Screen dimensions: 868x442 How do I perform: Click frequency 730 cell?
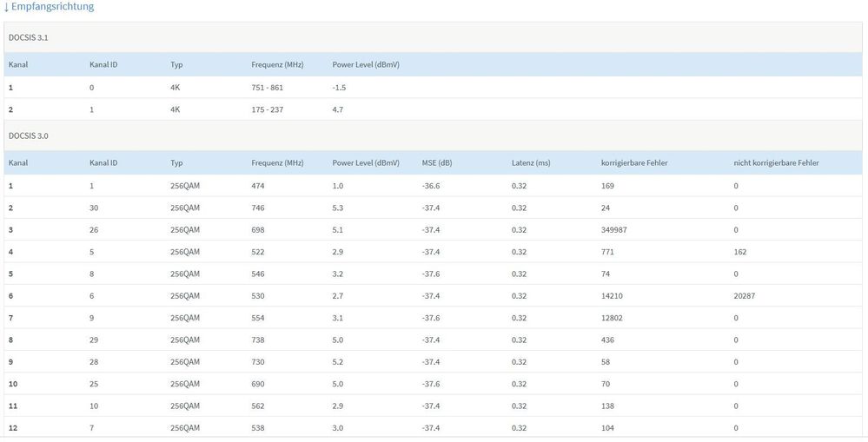258,362
